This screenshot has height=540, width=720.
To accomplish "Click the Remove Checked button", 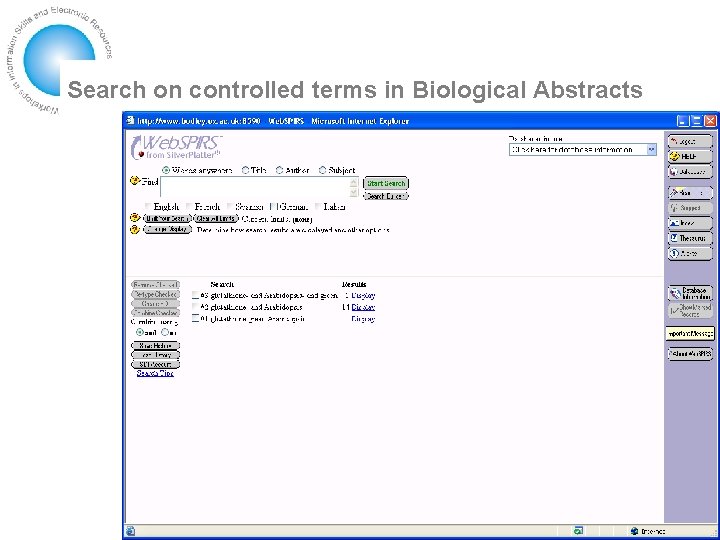I will coord(156,285).
